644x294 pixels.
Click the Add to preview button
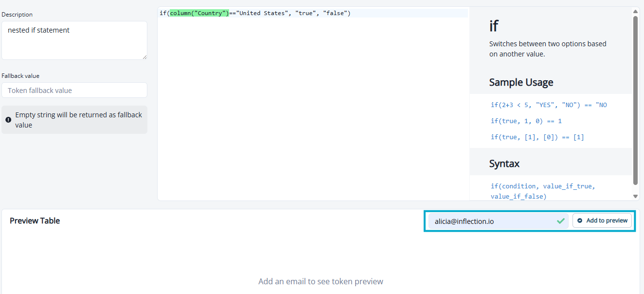point(602,220)
